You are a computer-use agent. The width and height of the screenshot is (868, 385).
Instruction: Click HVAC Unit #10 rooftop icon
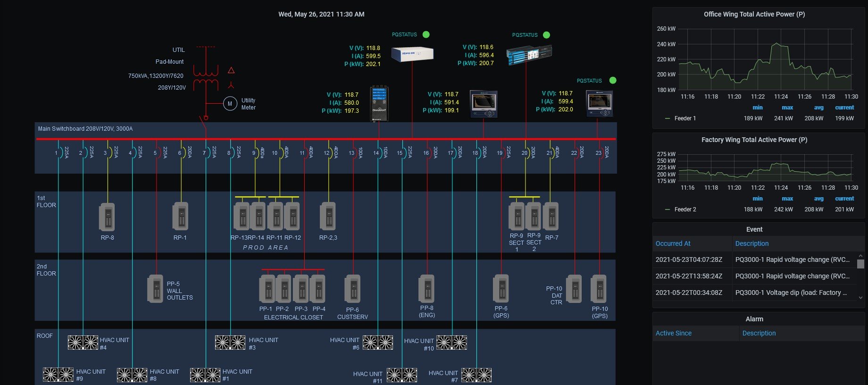click(451, 343)
